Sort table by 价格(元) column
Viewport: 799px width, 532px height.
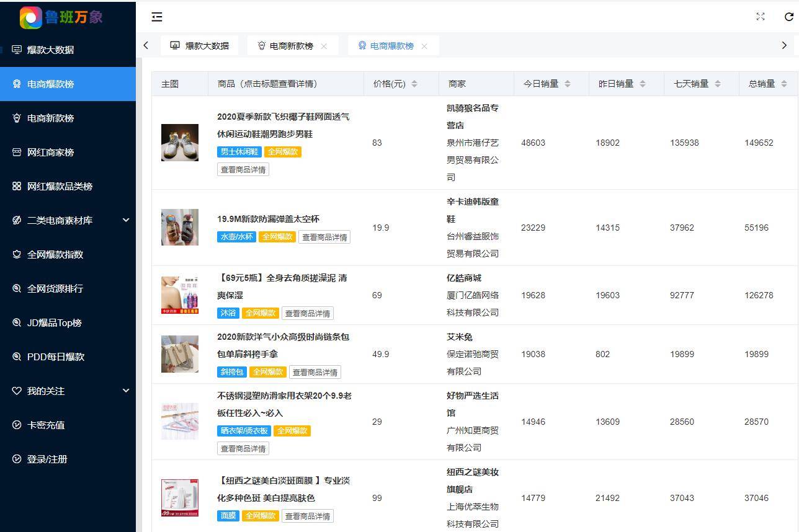[414, 84]
